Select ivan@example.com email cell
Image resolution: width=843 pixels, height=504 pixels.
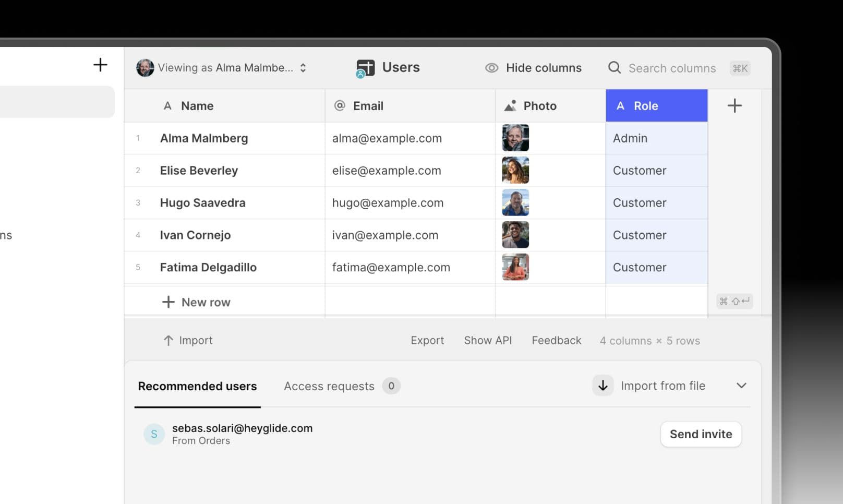pos(410,235)
